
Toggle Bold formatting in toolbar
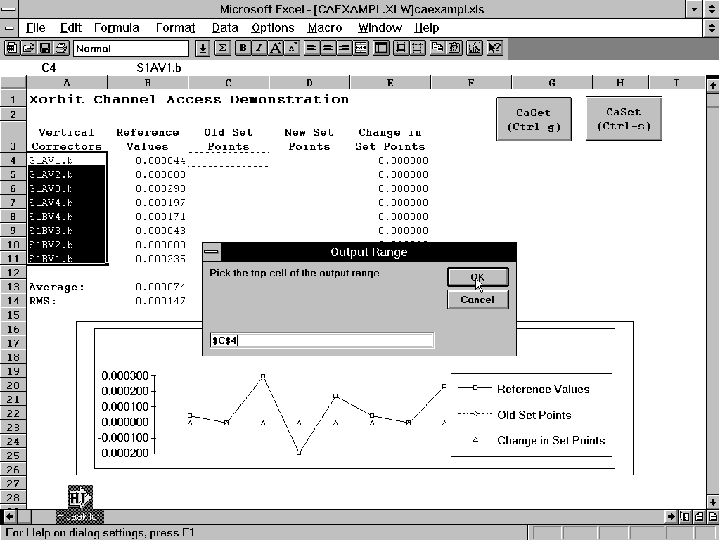[243, 48]
